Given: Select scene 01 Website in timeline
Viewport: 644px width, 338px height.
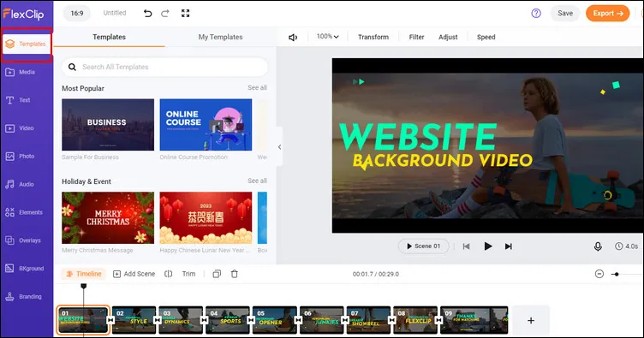Looking at the screenshot, I should (83, 320).
